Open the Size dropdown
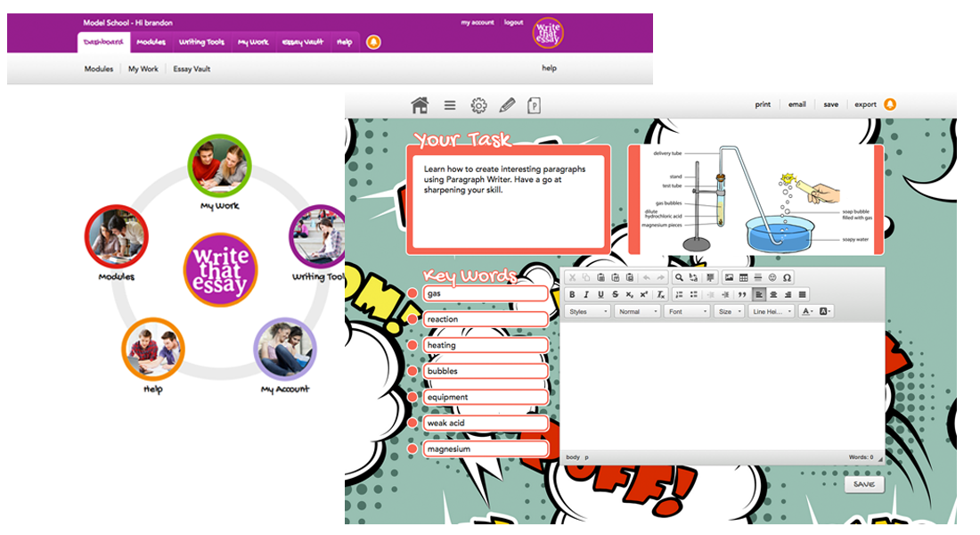 click(x=730, y=311)
